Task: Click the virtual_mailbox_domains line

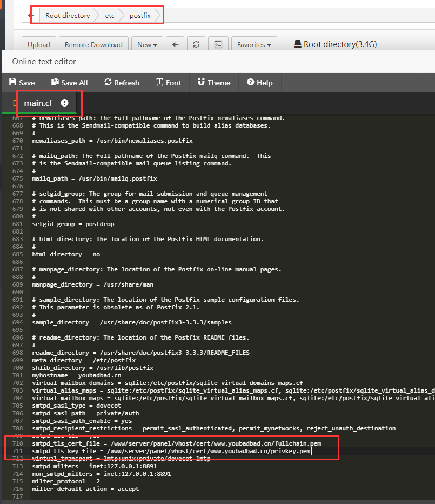Action: coord(168,383)
